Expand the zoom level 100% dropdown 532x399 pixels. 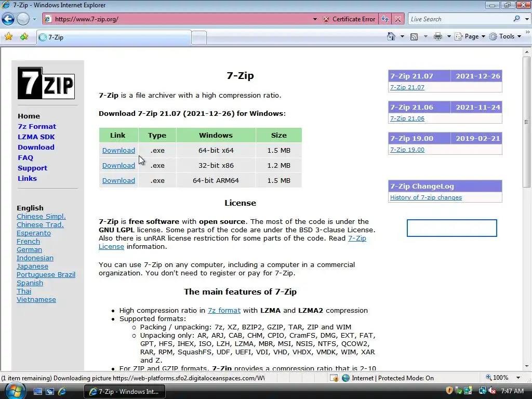tap(518, 378)
